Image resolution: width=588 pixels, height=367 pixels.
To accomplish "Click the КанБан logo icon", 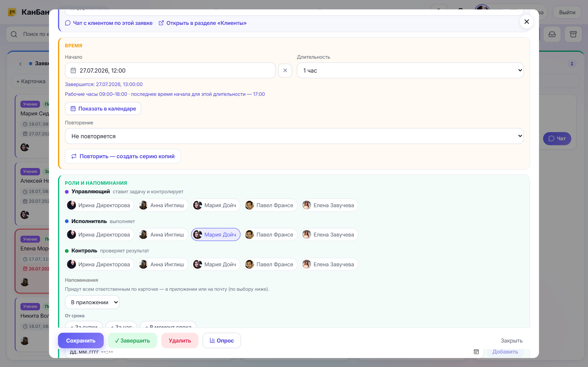I will (12, 12).
